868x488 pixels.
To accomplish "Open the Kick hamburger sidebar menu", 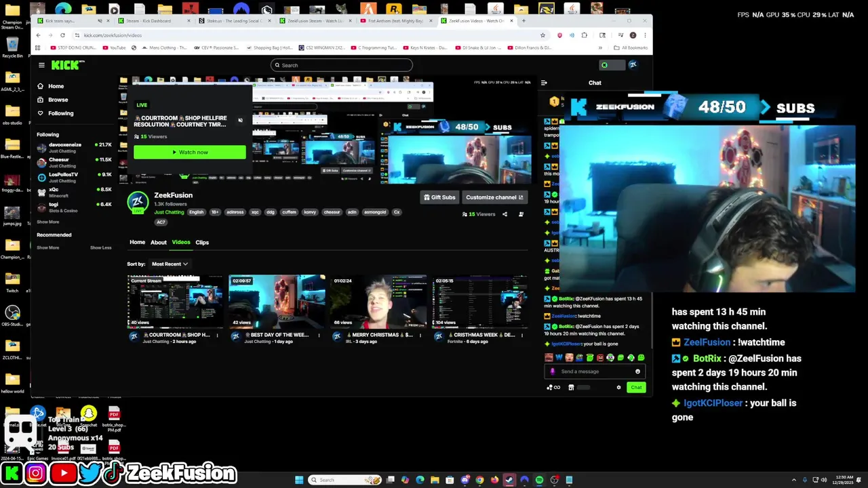I will point(41,65).
